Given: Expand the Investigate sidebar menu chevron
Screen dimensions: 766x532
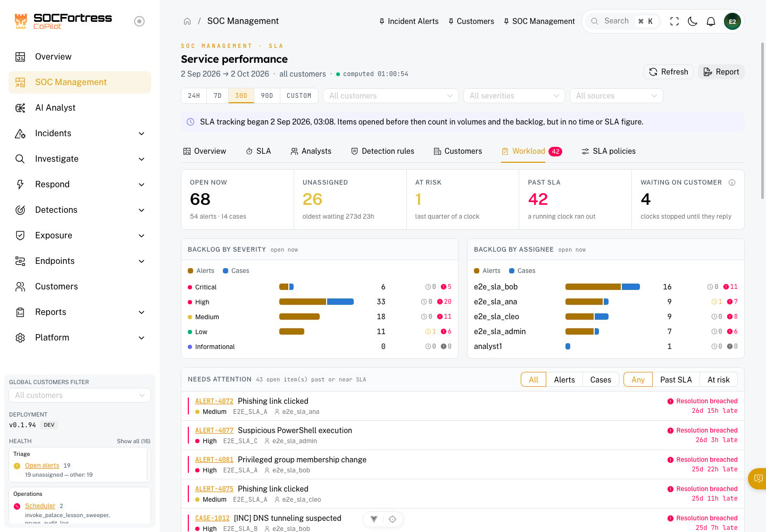Looking at the screenshot, I should (141, 159).
